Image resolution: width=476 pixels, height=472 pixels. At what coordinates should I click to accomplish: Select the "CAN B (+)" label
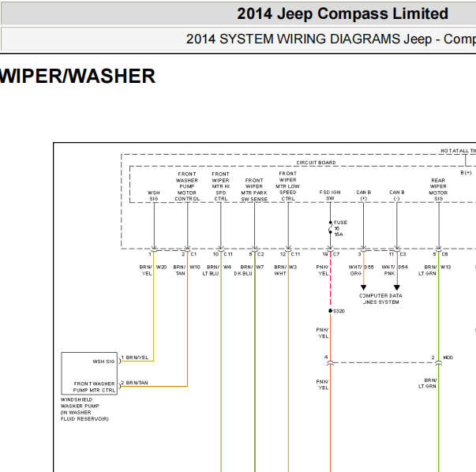(x=364, y=196)
